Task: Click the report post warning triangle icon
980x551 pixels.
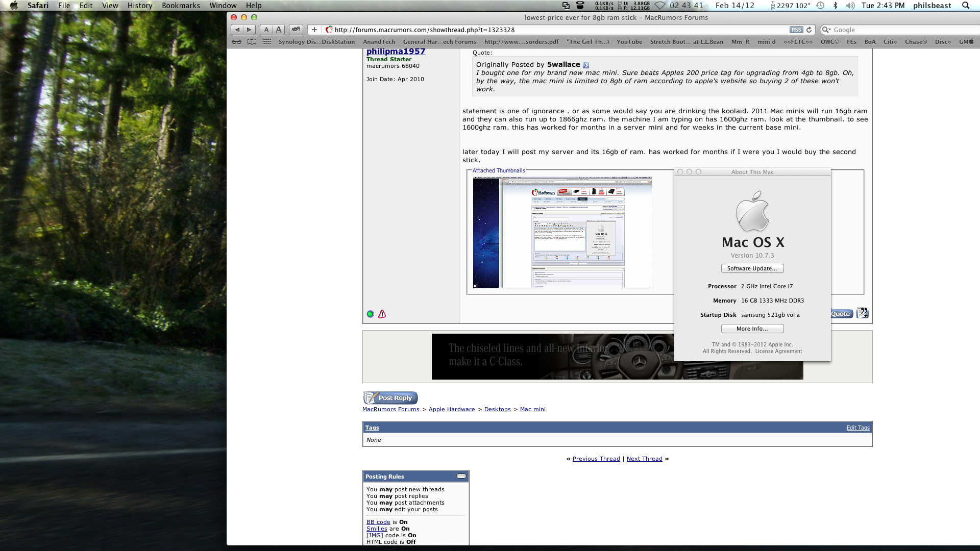Action: (x=382, y=314)
